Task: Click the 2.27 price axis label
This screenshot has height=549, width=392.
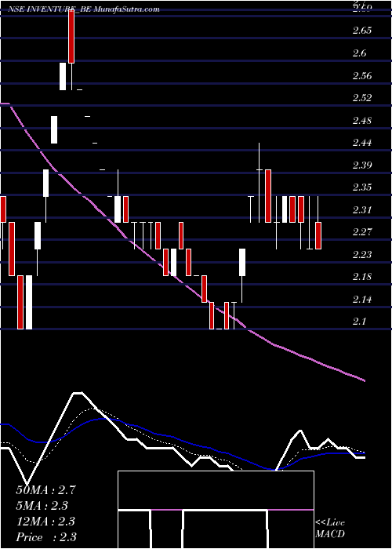Action: pyautogui.click(x=362, y=232)
